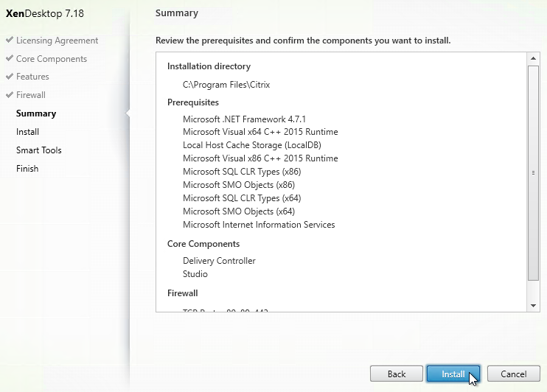Click Microsoft SMO Objects (x64)

tap(239, 211)
